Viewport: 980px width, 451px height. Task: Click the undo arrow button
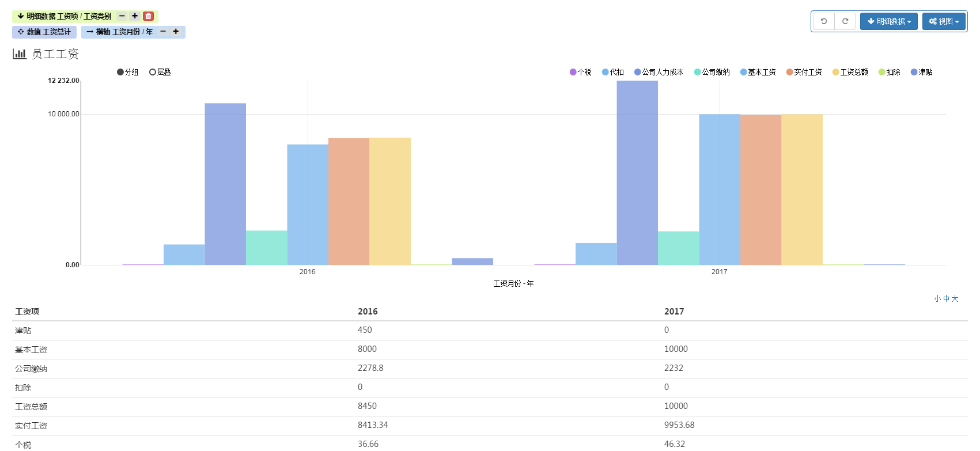[824, 21]
